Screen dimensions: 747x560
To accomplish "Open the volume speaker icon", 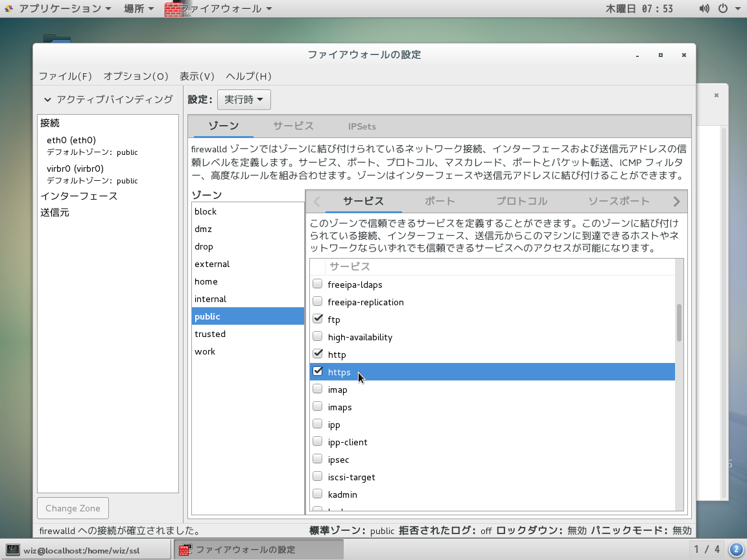I will point(704,8).
